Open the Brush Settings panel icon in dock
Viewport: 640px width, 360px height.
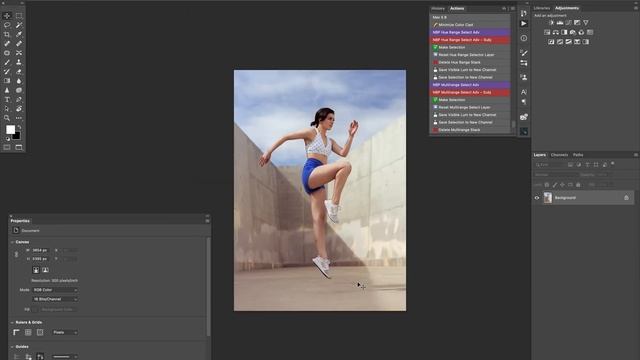(524, 53)
